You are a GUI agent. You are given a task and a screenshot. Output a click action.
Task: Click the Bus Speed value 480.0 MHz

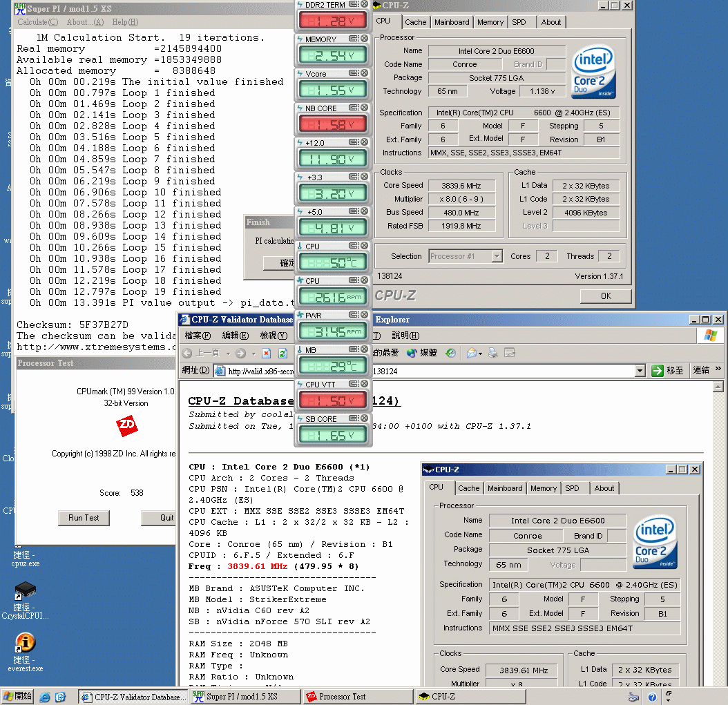point(461,213)
